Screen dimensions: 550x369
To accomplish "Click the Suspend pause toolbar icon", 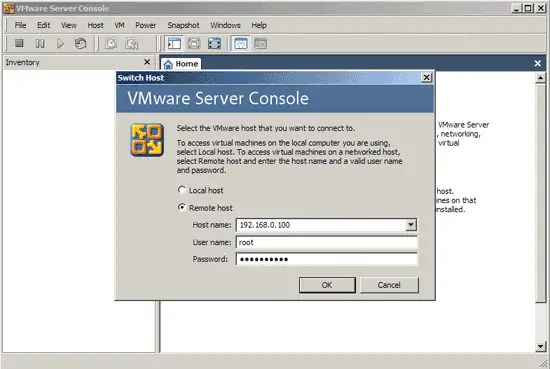I will click(40, 43).
